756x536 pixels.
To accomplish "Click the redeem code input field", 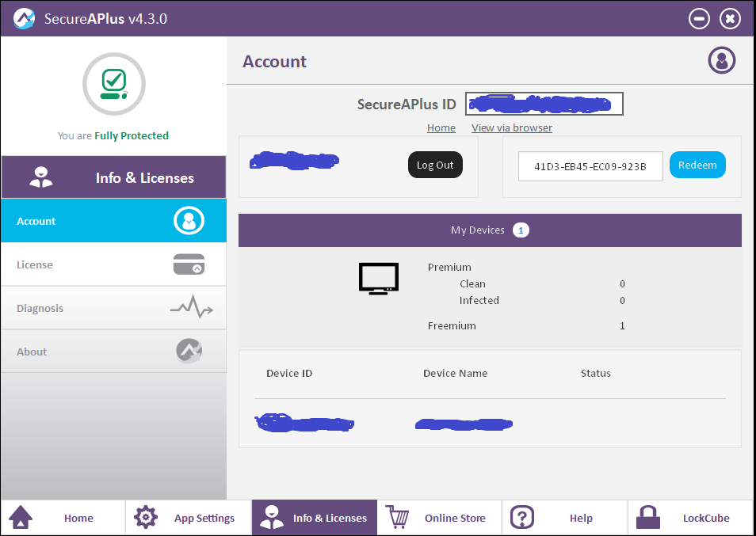I will coord(590,166).
